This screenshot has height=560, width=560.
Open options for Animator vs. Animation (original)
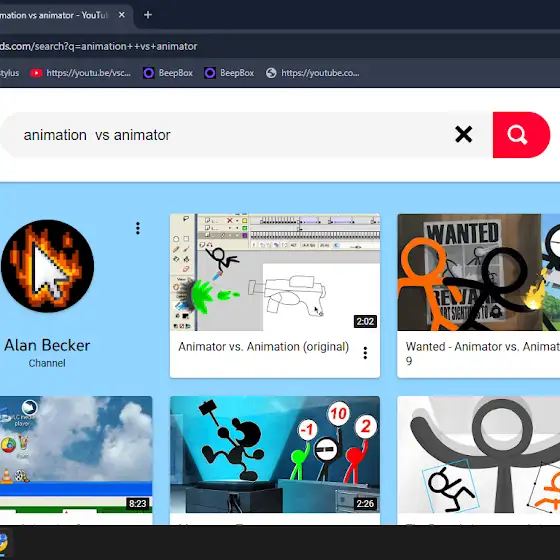pos(365,353)
